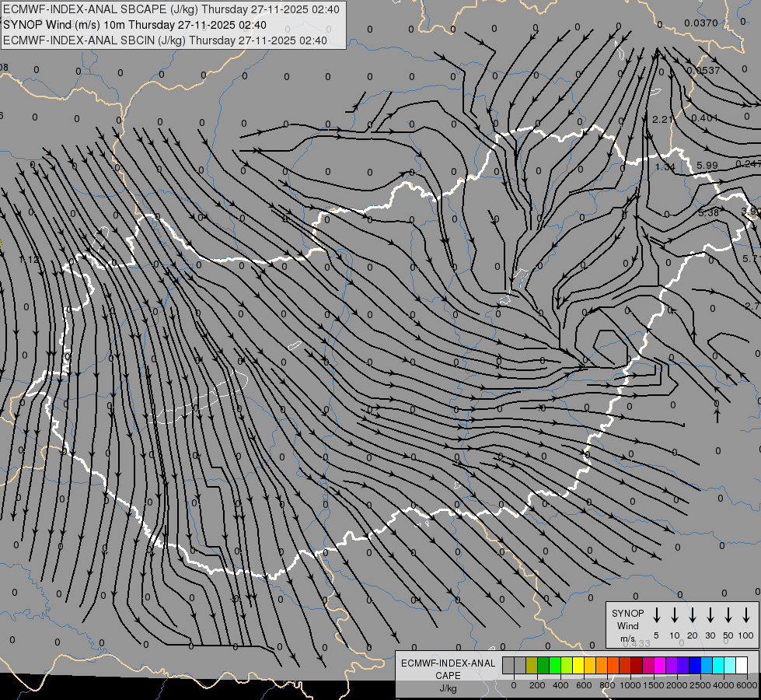Select the orange swatch before the 800 mark
Viewport: 761px width, 700px height.
(x=602, y=665)
